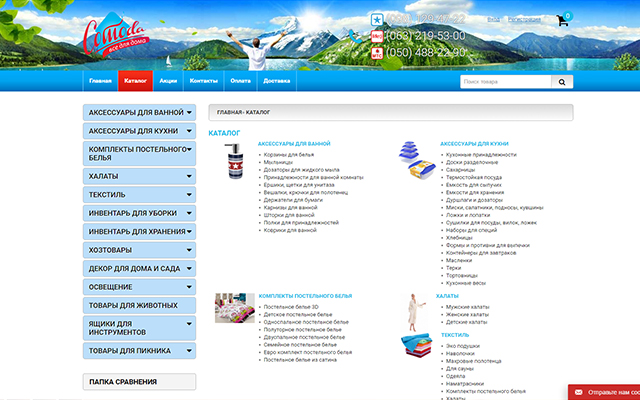This screenshot has height=400, width=640.
Task: Expand Ящики для инструментов sidebar arrow
Action: pyautogui.click(x=189, y=324)
